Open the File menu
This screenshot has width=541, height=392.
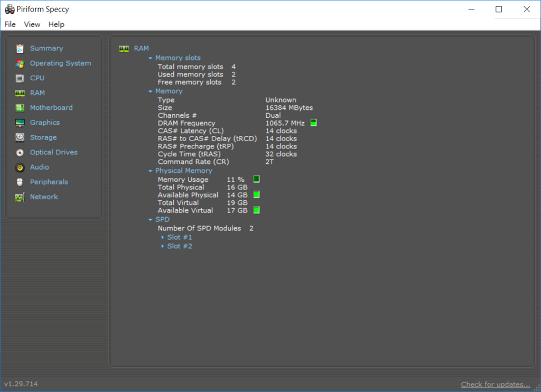point(10,24)
